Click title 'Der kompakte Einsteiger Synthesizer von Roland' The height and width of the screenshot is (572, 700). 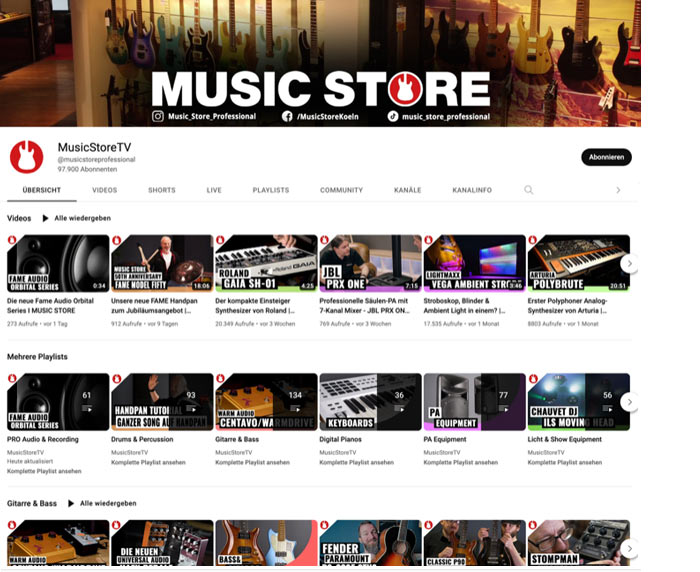pyautogui.click(x=255, y=306)
